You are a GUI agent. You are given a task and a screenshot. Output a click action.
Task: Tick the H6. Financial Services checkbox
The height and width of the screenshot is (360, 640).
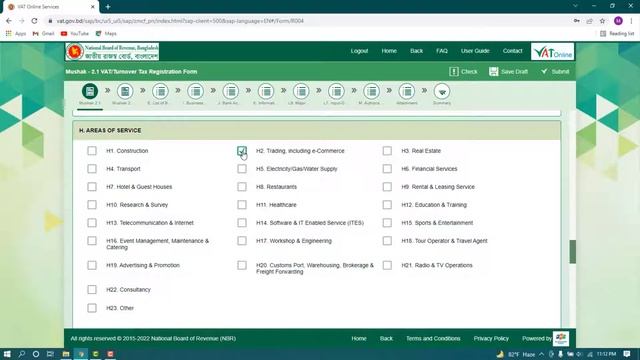pyautogui.click(x=387, y=169)
